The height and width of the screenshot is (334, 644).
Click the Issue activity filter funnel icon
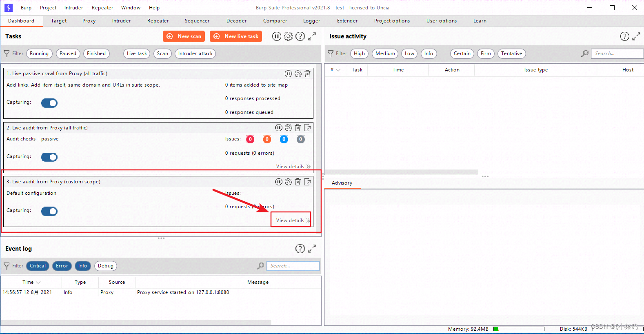click(331, 53)
